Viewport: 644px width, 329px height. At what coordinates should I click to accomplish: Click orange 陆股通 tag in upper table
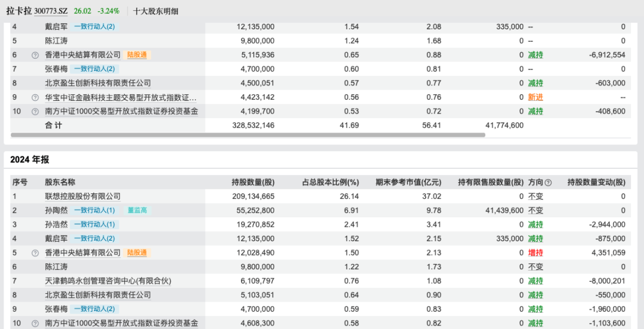click(137, 55)
